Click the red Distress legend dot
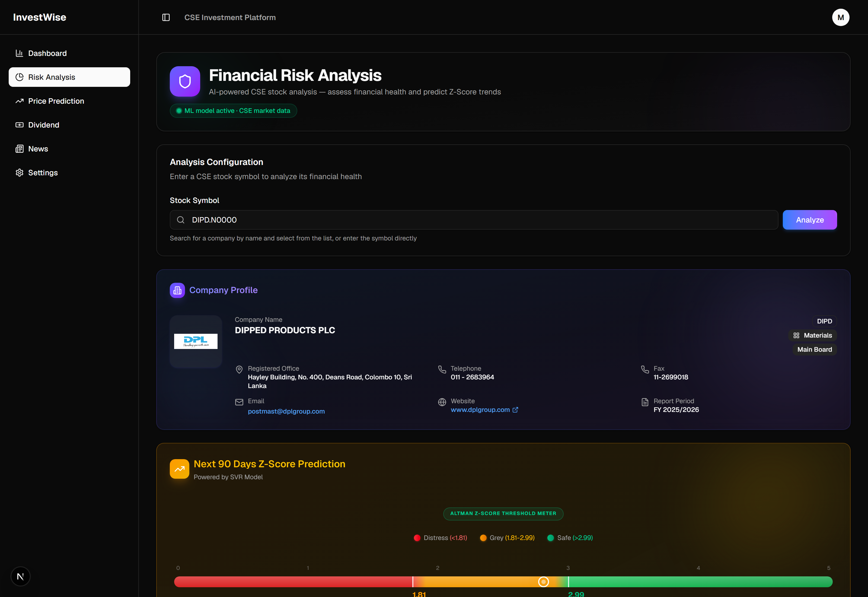The image size is (868, 597). coord(417,538)
